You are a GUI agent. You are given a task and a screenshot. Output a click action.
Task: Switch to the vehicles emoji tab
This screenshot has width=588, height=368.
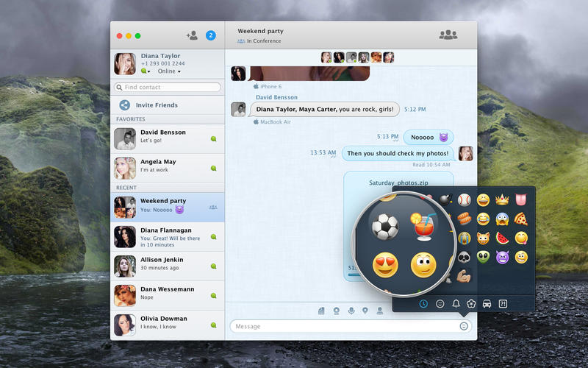pos(487,303)
